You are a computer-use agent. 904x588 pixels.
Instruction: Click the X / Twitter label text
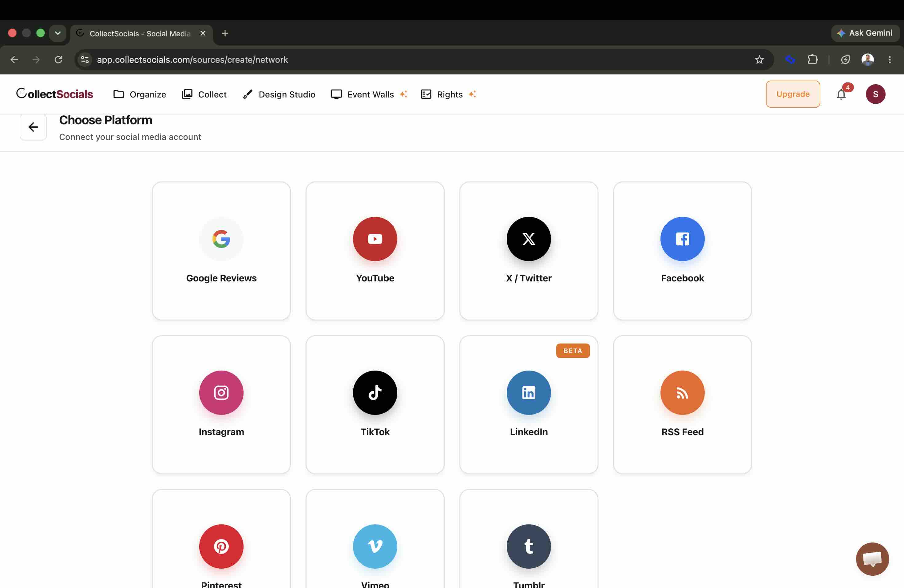pos(529,278)
